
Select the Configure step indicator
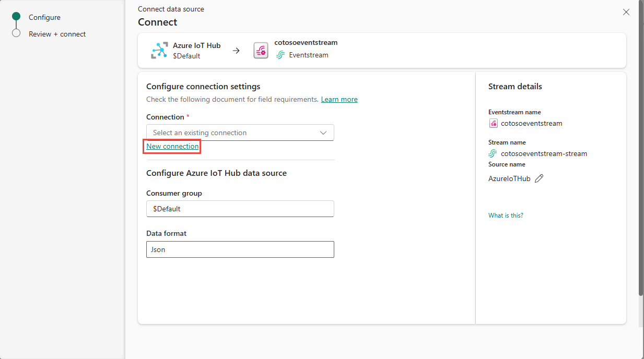[x=16, y=17]
